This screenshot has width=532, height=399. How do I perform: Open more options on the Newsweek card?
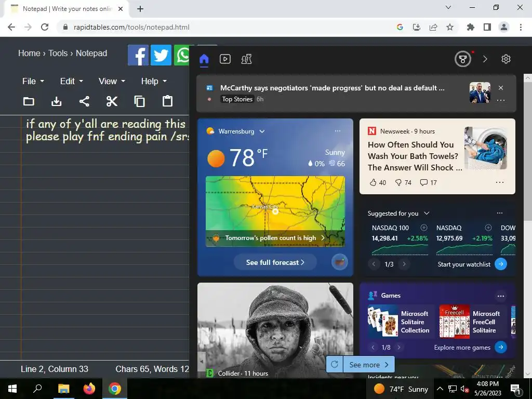(500, 182)
